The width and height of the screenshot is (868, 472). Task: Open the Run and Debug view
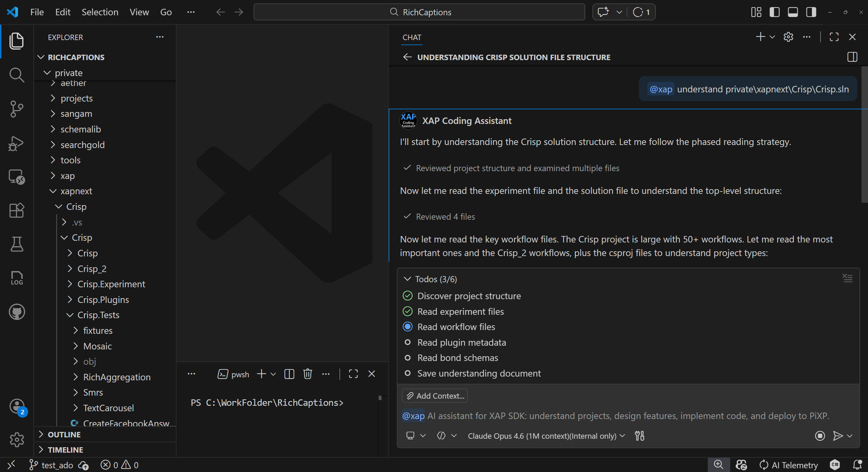16,143
